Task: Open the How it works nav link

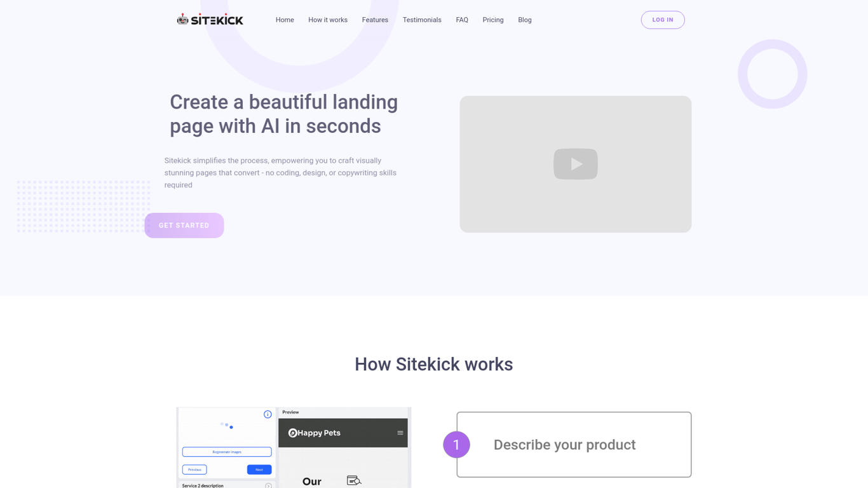Action: [328, 20]
